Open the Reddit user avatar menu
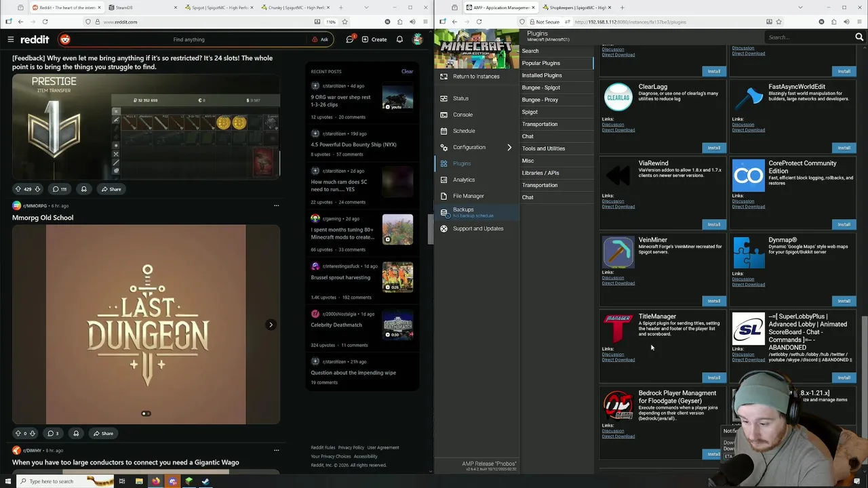868x488 pixels. (x=418, y=39)
